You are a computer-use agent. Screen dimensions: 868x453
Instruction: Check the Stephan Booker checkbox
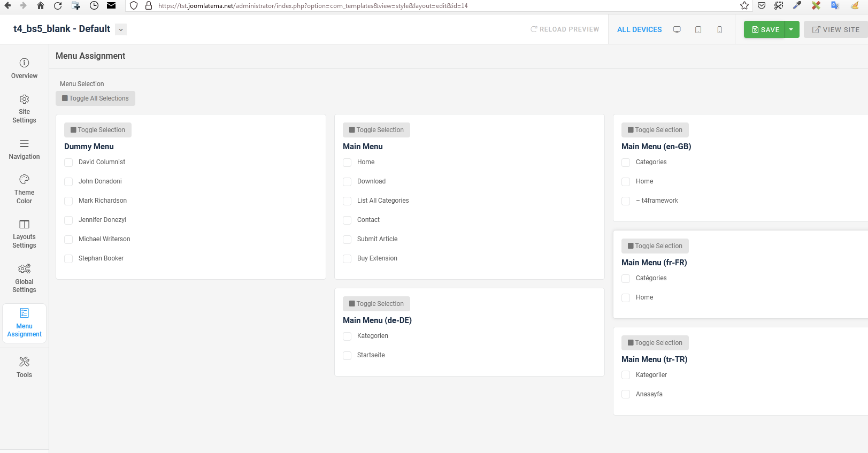[68, 259]
